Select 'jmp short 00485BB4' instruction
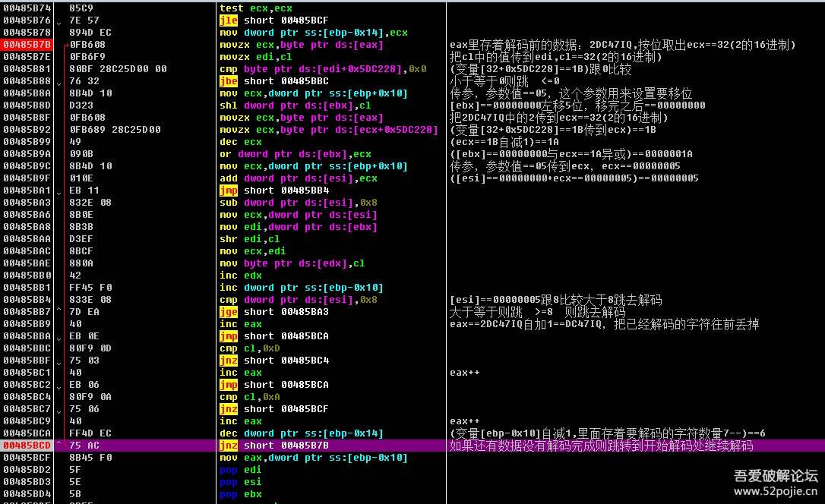825x504 pixels. (273, 191)
